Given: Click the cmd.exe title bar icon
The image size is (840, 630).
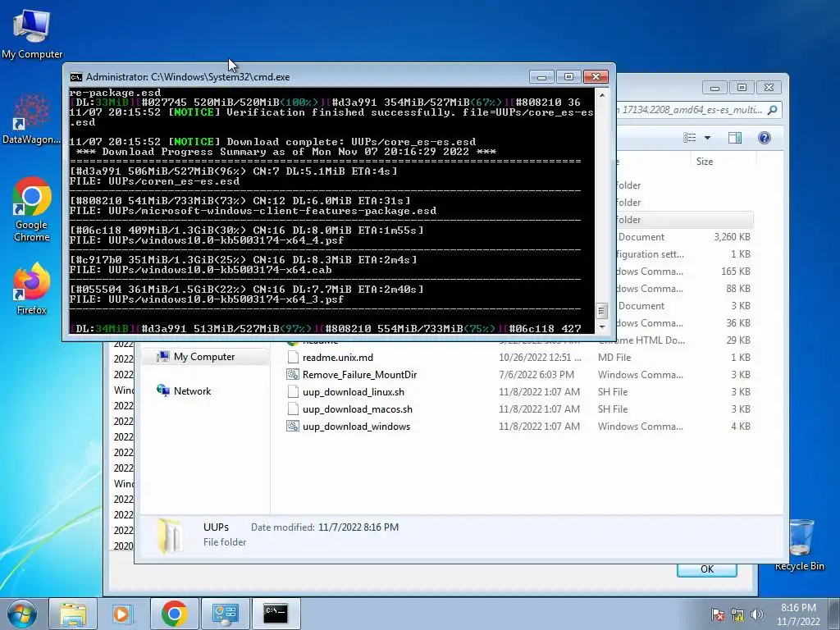Looking at the screenshot, I should point(76,77).
